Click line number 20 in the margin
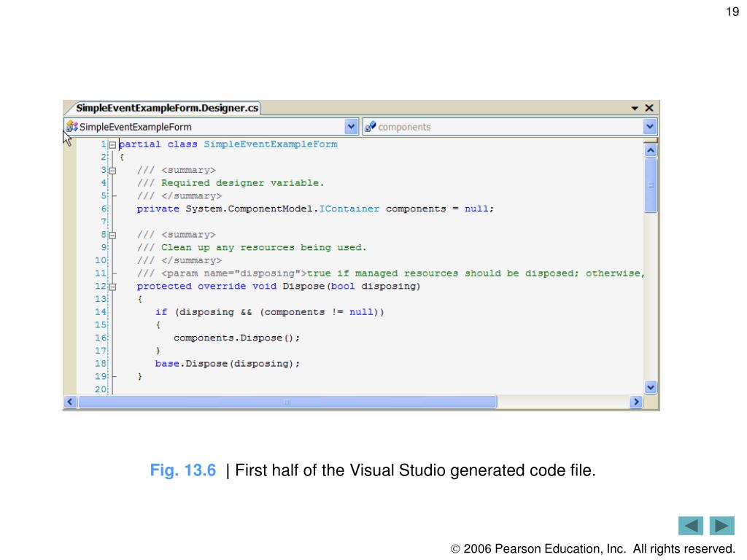 [x=101, y=389]
